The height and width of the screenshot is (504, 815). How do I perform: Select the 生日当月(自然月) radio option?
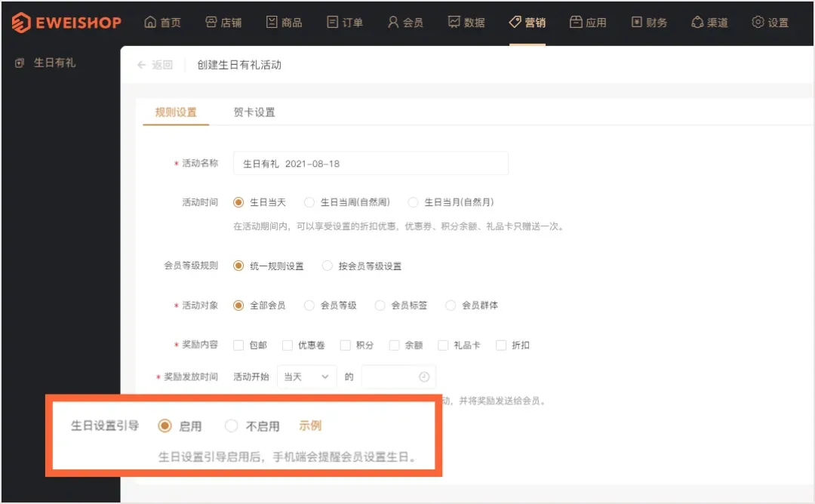tap(413, 201)
